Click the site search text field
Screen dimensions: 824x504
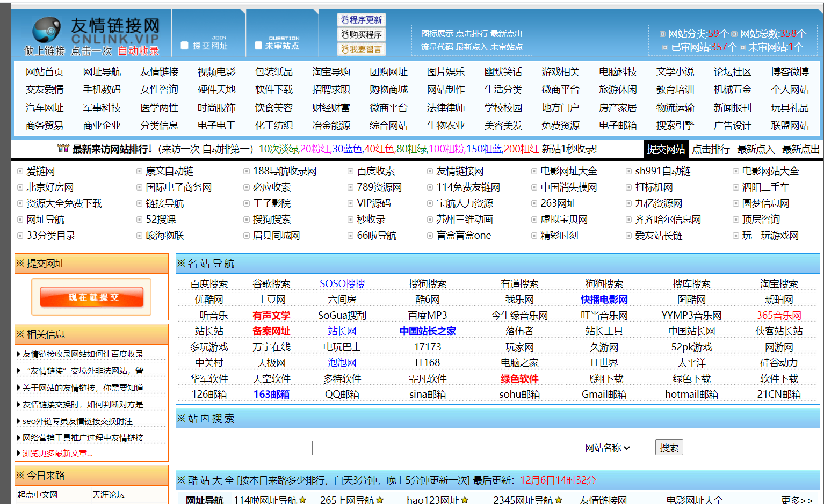click(x=436, y=448)
